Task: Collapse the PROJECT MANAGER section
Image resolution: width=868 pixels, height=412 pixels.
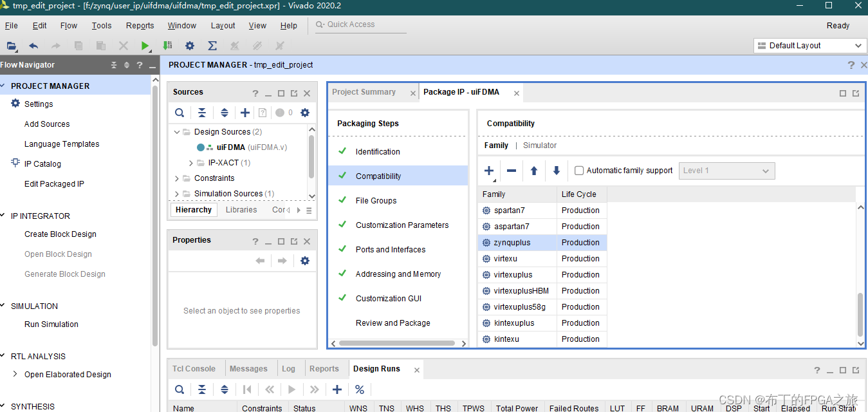Action: tap(3, 86)
